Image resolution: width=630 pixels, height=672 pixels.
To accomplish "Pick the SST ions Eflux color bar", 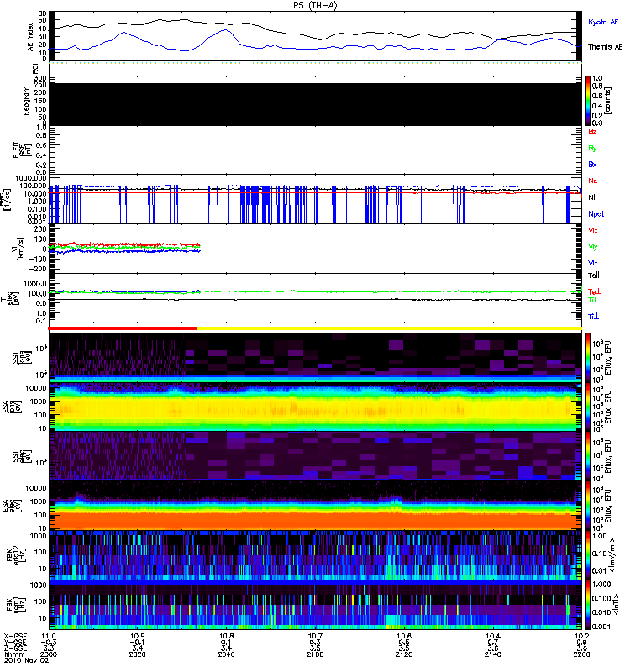I will [x=588, y=356].
